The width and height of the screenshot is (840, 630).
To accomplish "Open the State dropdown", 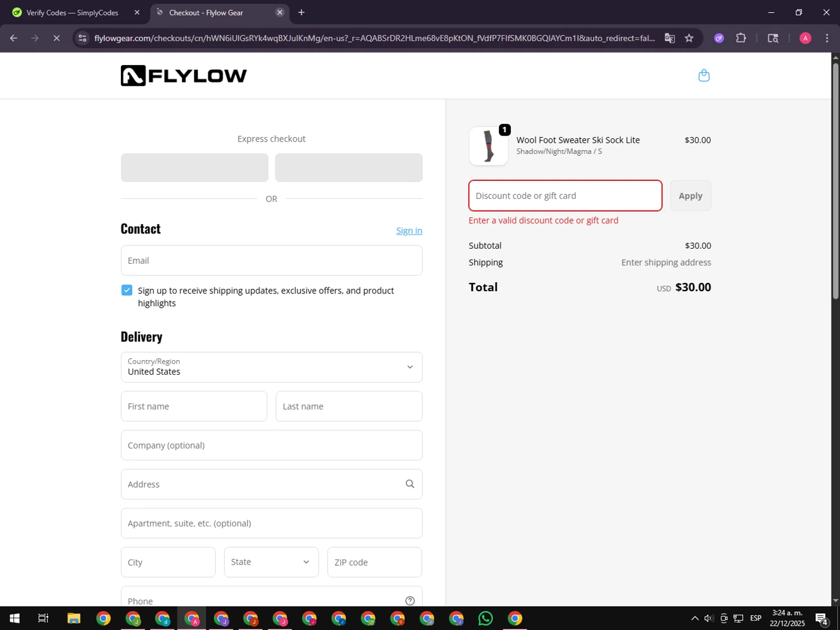I will pyautogui.click(x=272, y=562).
